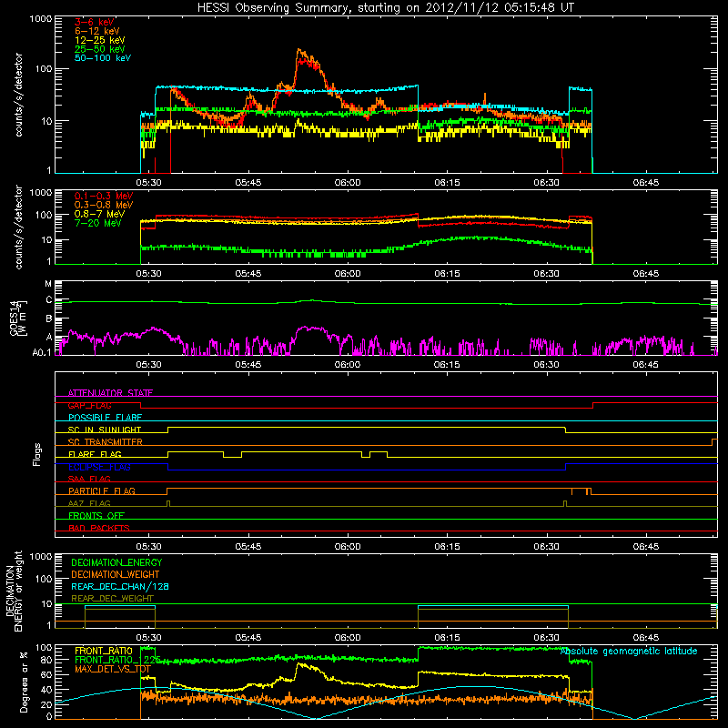
Task: Click 06:30 tick under Flags panel
Action: click(x=546, y=547)
